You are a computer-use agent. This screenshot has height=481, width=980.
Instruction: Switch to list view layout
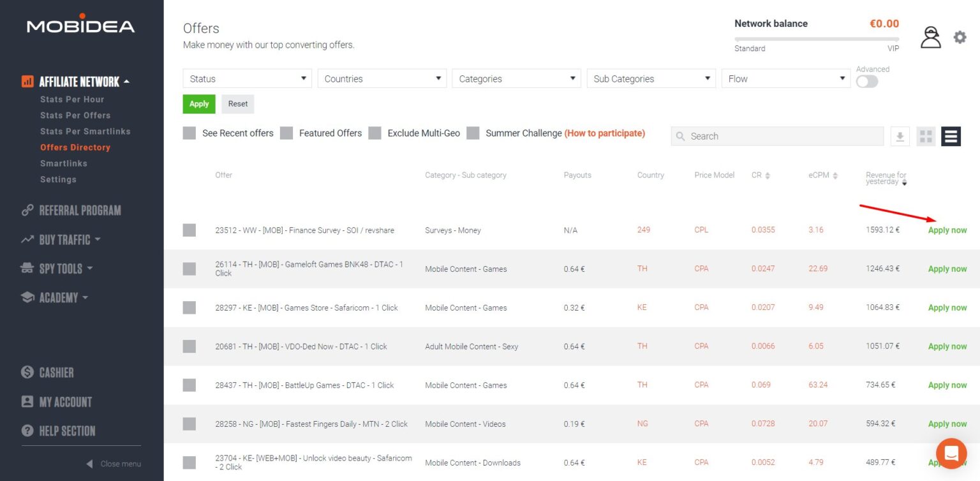(x=951, y=137)
